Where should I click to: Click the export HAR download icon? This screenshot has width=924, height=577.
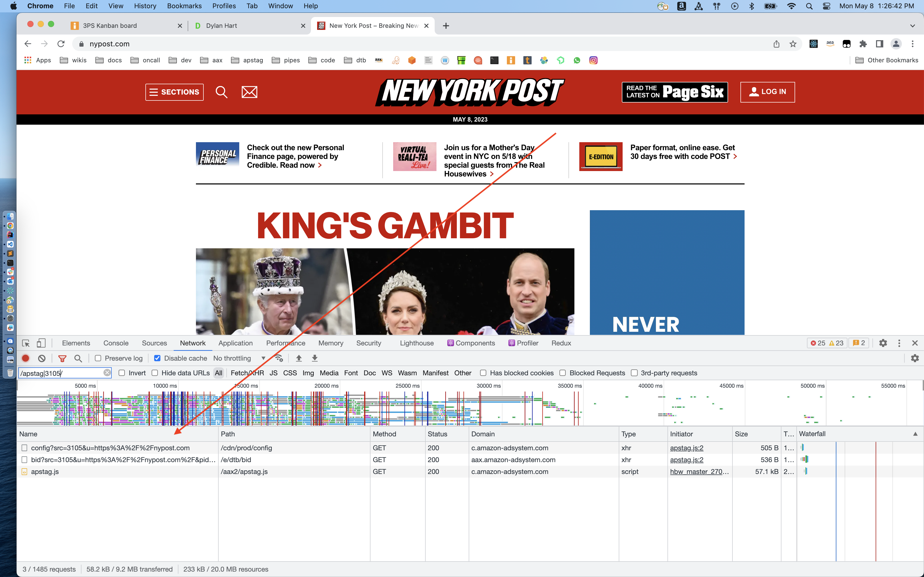pyautogui.click(x=315, y=358)
